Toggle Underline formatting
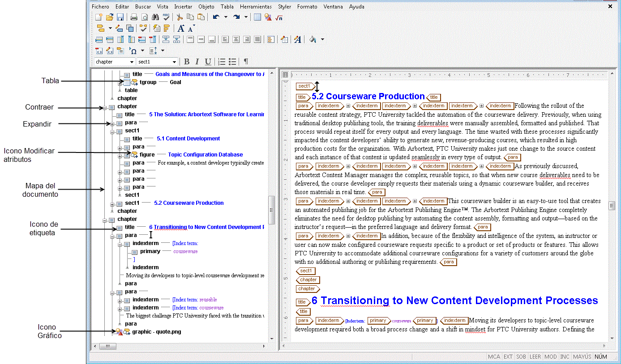The image size is (621, 364). pyautogui.click(x=208, y=62)
